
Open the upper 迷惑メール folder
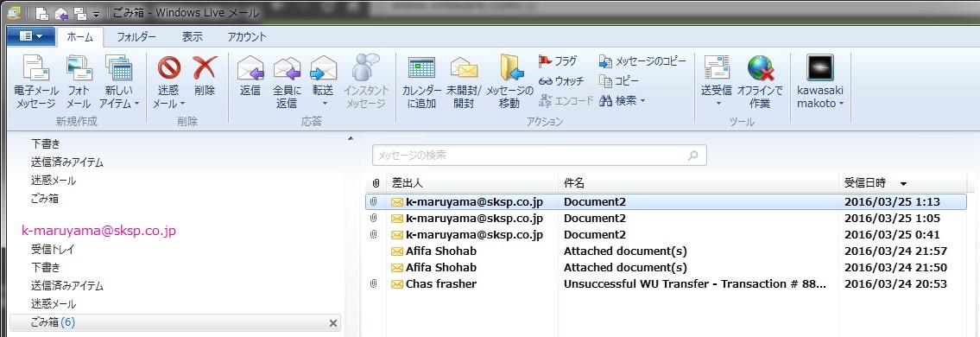54,181
